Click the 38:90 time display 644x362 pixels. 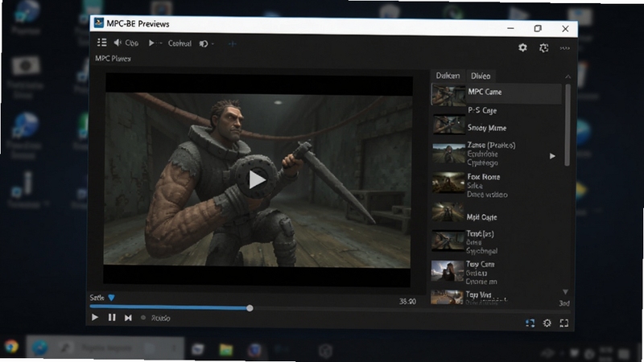[x=407, y=302]
